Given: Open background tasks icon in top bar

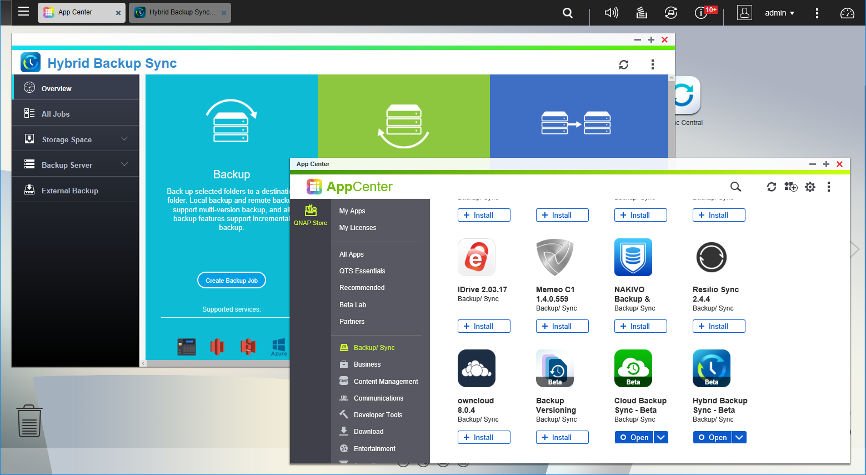Looking at the screenshot, I should [641, 12].
